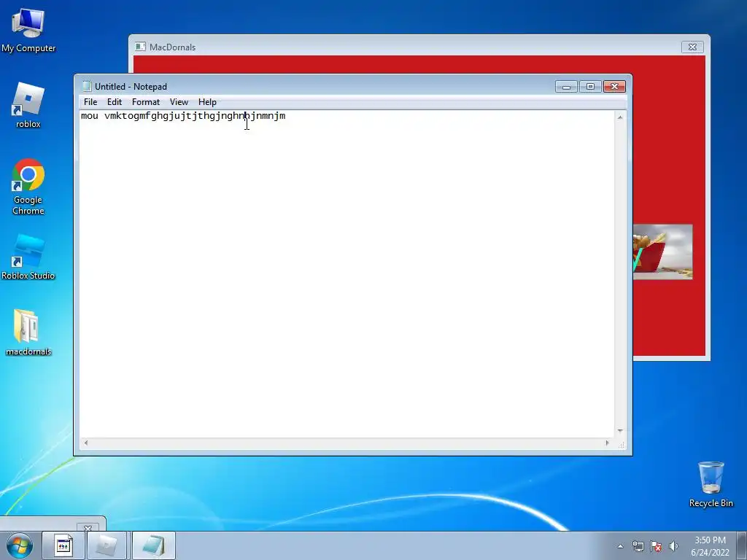The height and width of the screenshot is (560, 747).
Task: Close the small panel above the taskbar
Action: (x=88, y=528)
